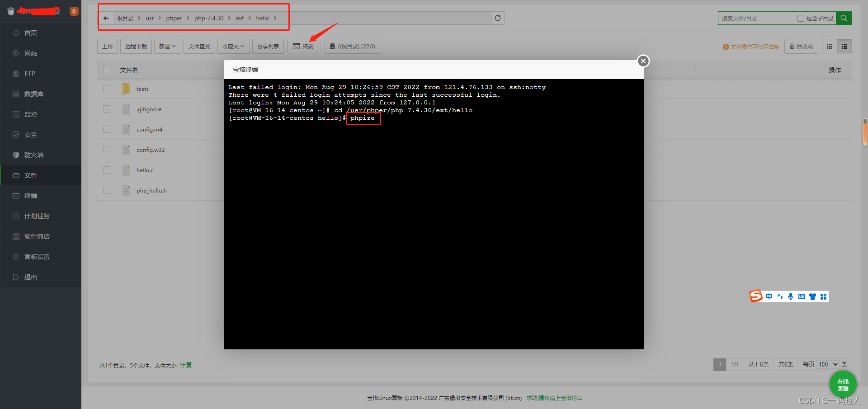Image resolution: width=868 pixels, height=409 pixels.
Task: Open Sogou skin shirt icon
Action: pyautogui.click(x=812, y=296)
